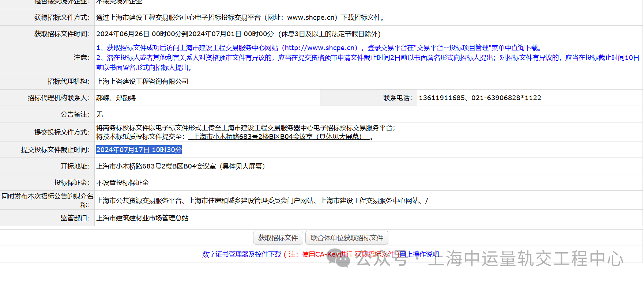Select the highlighted deadline 2024年07月17日 10时30分

tap(139, 149)
